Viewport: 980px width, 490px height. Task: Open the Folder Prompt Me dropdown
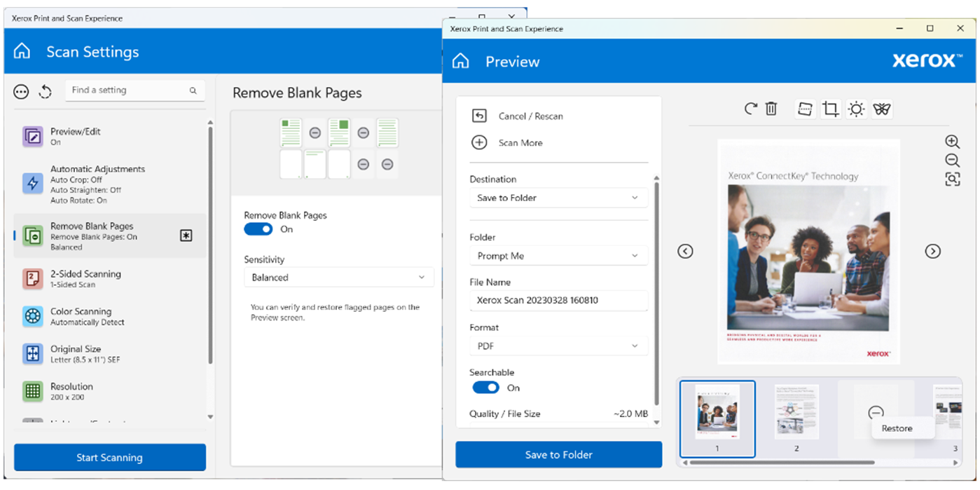tap(559, 256)
